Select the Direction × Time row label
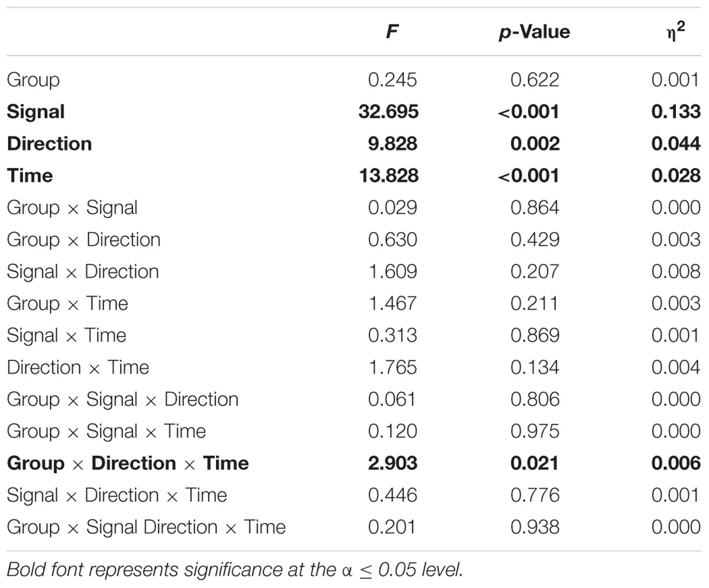 coord(78,367)
